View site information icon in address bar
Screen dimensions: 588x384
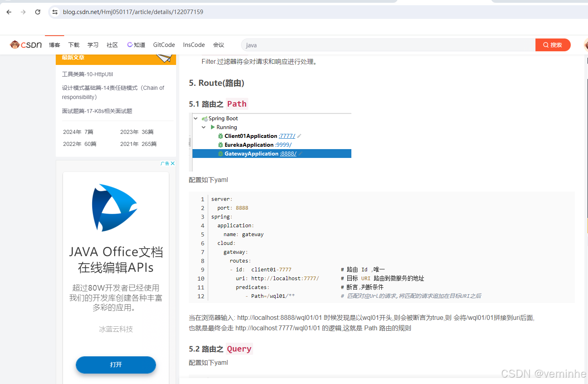55,12
